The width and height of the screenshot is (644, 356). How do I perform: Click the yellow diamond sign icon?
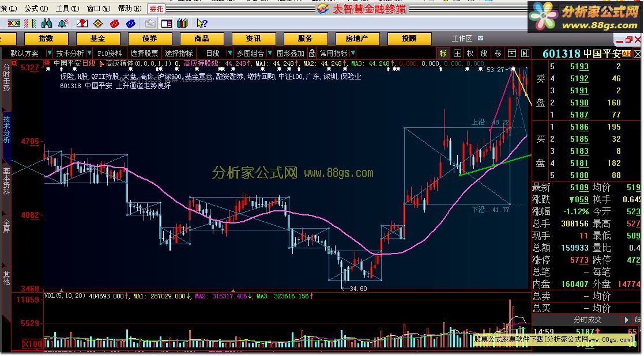tap(98, 24)
